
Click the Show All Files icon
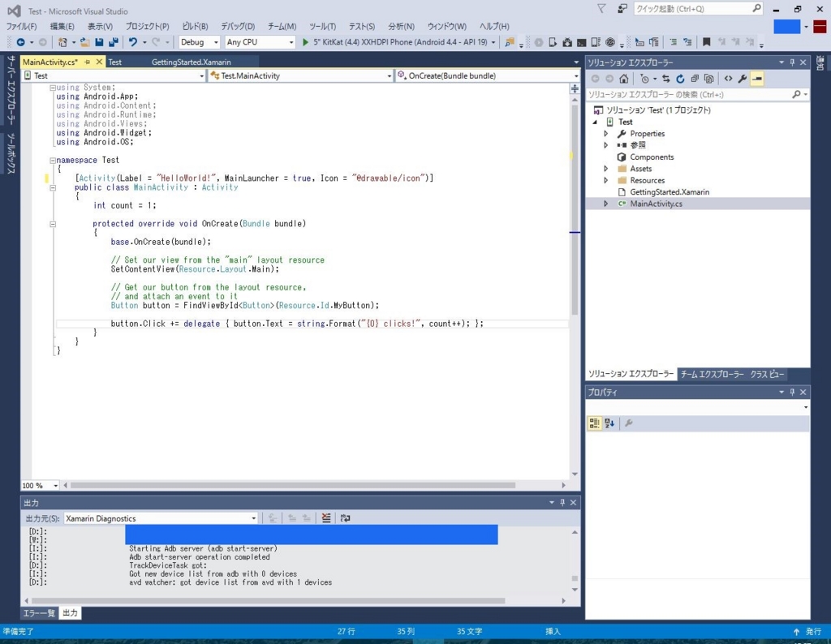708,79
